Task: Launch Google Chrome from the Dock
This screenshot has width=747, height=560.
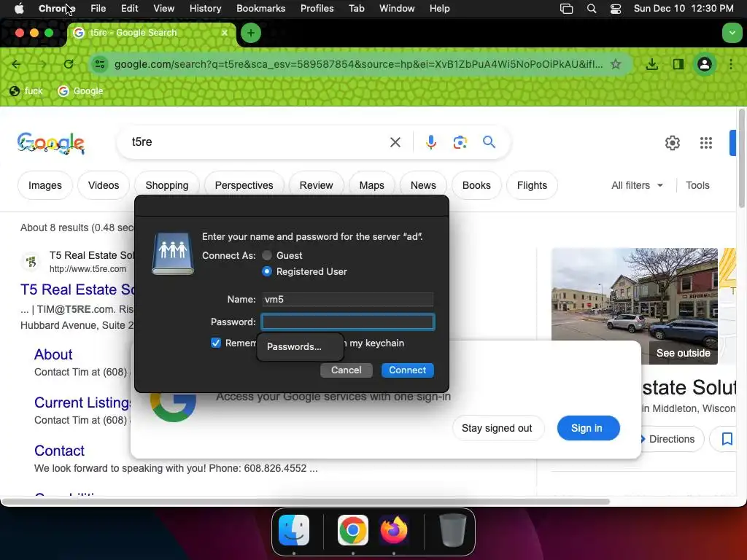Action: [x=352, y=530]
